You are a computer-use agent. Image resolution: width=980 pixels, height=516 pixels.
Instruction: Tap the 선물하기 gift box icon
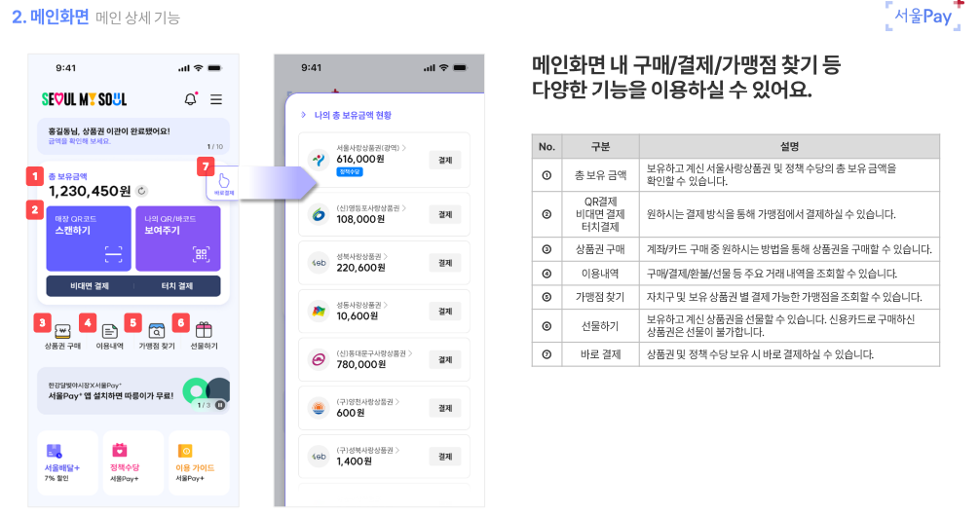204,329
